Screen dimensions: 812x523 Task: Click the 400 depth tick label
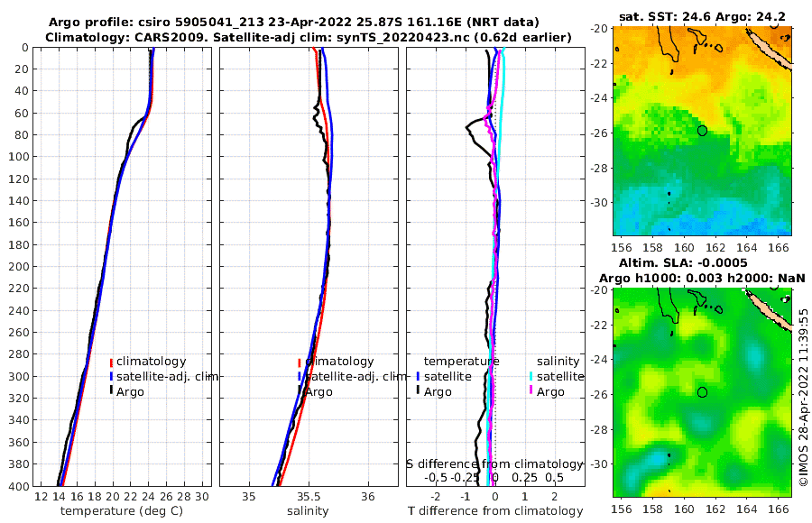[x=19, y=486]
